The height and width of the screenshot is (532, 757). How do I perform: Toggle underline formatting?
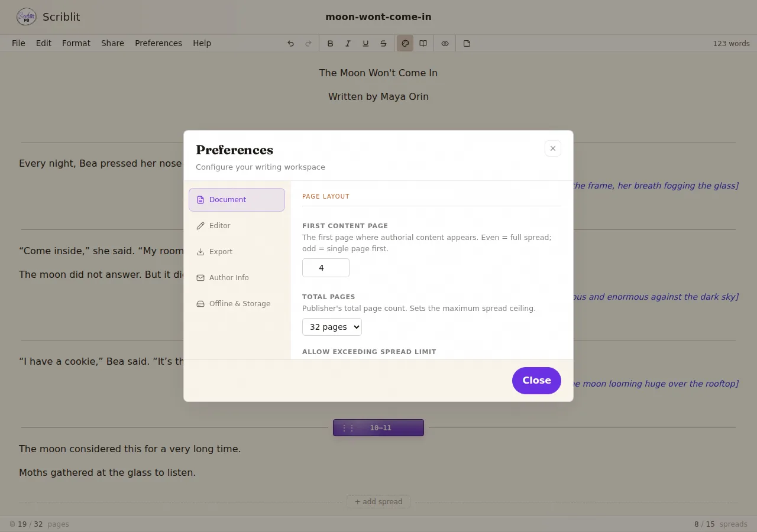coord(365,43)
